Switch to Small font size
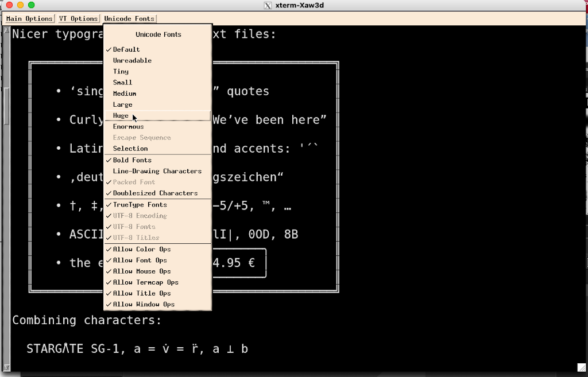Viewport: 588px width, 377px height. (x=122, y=83)
